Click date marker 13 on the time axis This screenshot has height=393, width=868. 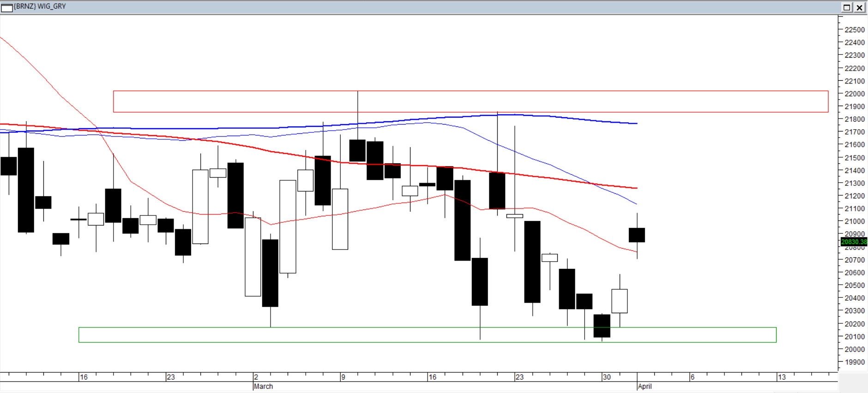782,377
